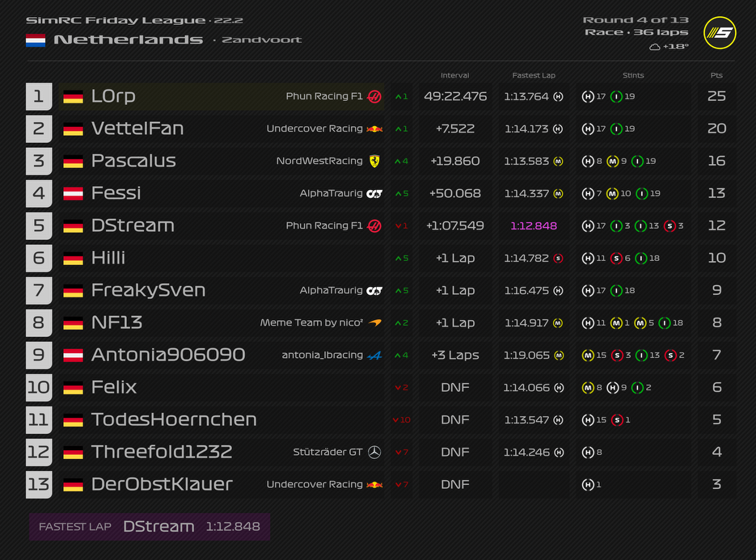The height and width of the screenshot is (560, 756).
Task: Open driver name TodesHoernchen
Action: (x=174, y=419)
